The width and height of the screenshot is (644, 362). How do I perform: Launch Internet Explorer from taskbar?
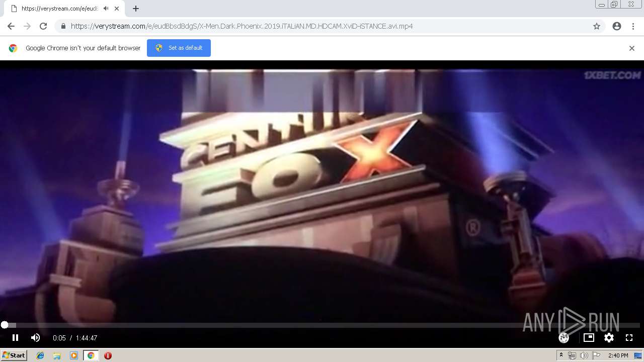[x=40, y=355]
